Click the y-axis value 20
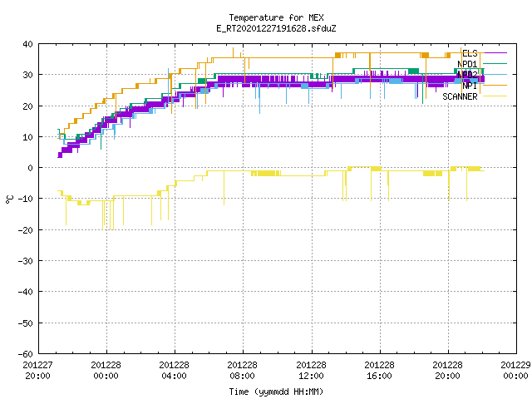Screen dimensions: 532x399 click(27, 106)
